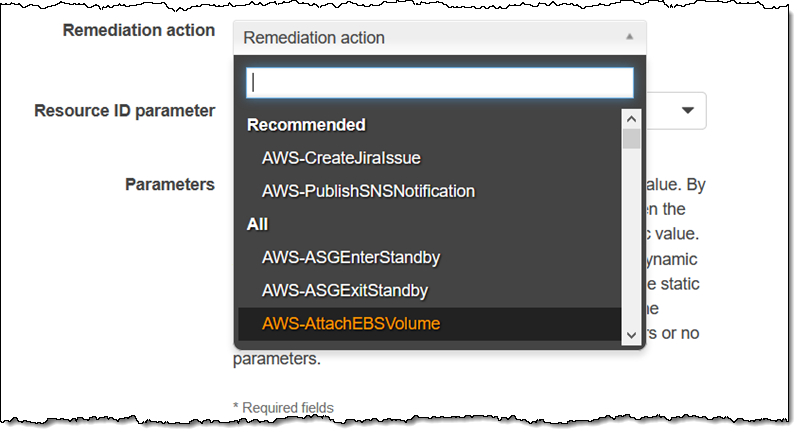Image resolution: width=800 pixels, height=434 pixels.
Task: Click the Recommended group header
Action: 306,125
